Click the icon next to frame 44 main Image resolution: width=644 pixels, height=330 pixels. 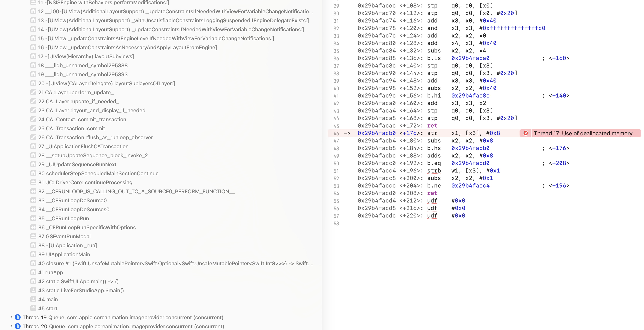click(33, 299)
